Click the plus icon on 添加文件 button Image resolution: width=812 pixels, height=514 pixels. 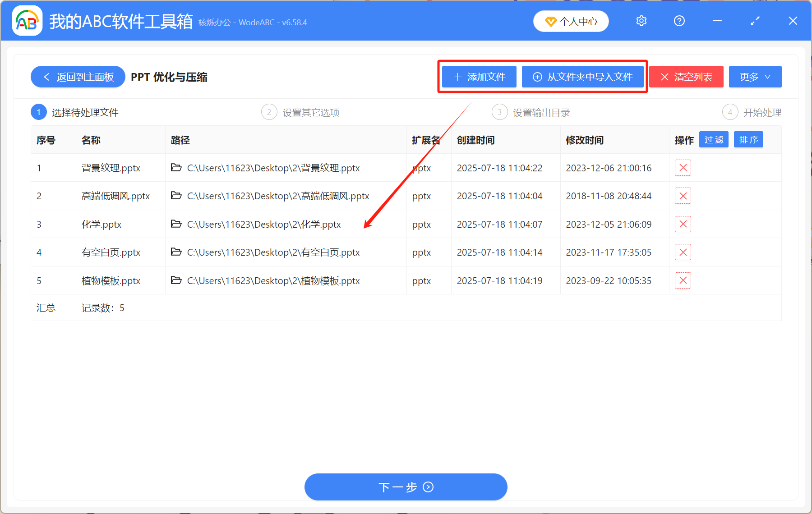click(457, 77)
